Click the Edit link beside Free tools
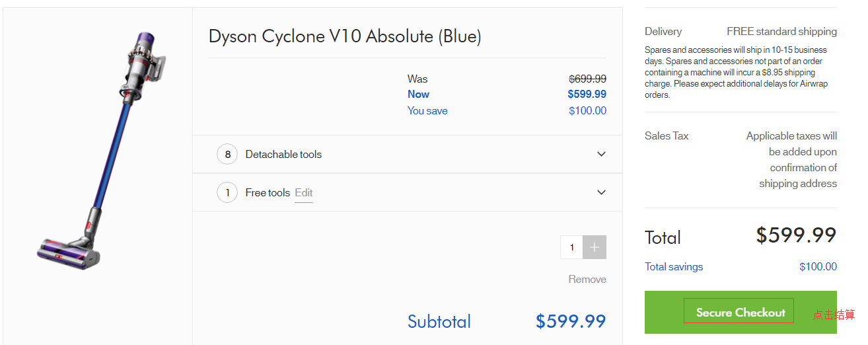 coord(304,193)
